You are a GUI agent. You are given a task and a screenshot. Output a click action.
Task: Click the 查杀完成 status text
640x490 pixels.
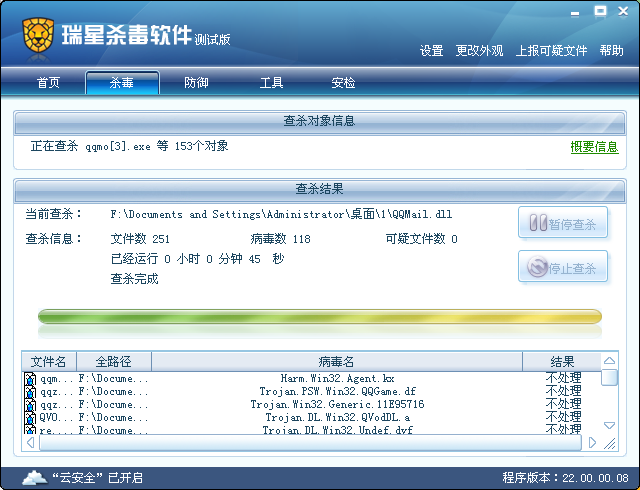click(x=134, y=279)
